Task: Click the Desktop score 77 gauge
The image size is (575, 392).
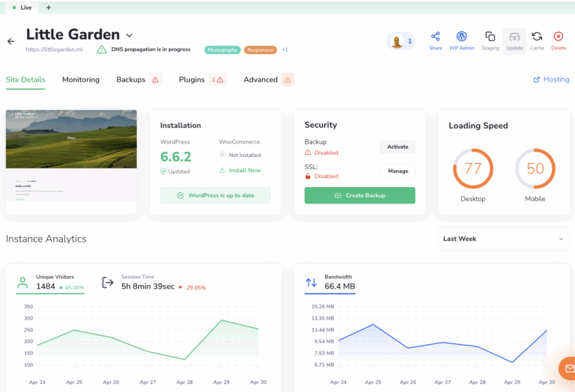Action: click(472, 168)
